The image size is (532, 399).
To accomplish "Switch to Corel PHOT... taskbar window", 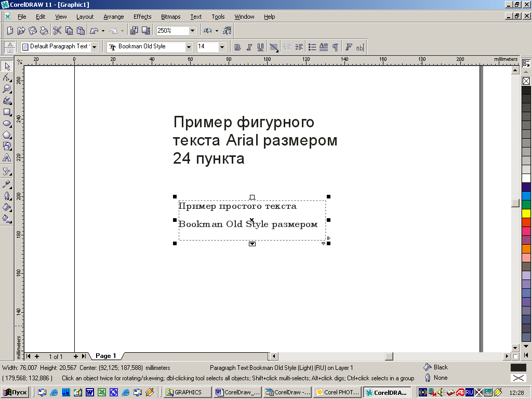I will pos(338,392).
